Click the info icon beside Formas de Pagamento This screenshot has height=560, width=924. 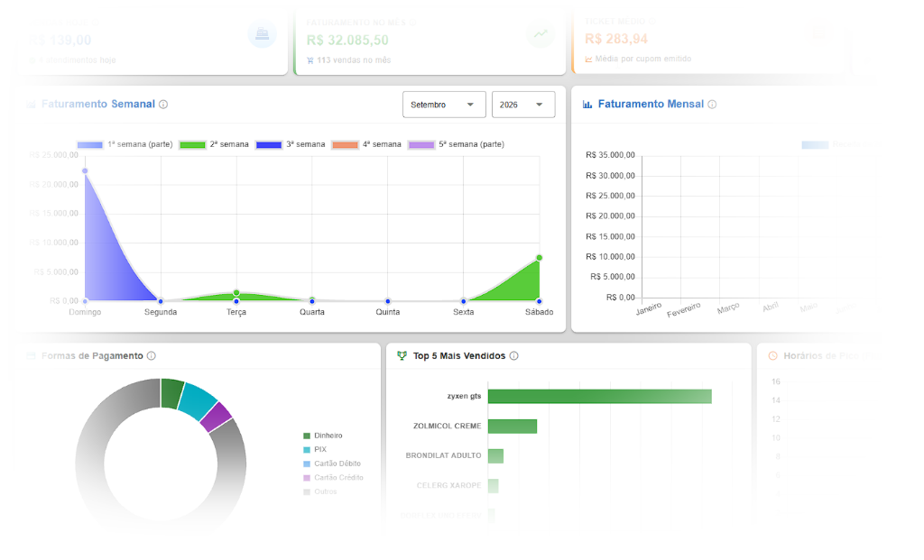point(152,355)
